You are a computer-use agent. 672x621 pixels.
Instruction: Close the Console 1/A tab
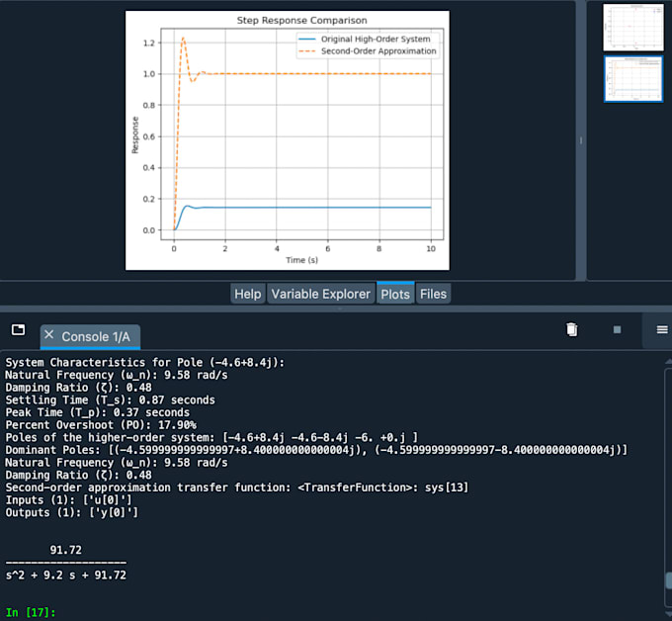50,336
